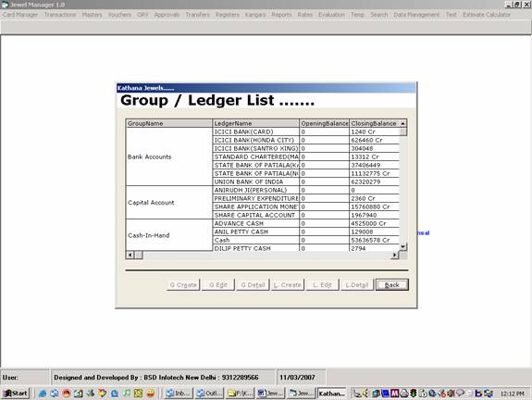Click the OpeningBalance column header

tap(325, 123)
